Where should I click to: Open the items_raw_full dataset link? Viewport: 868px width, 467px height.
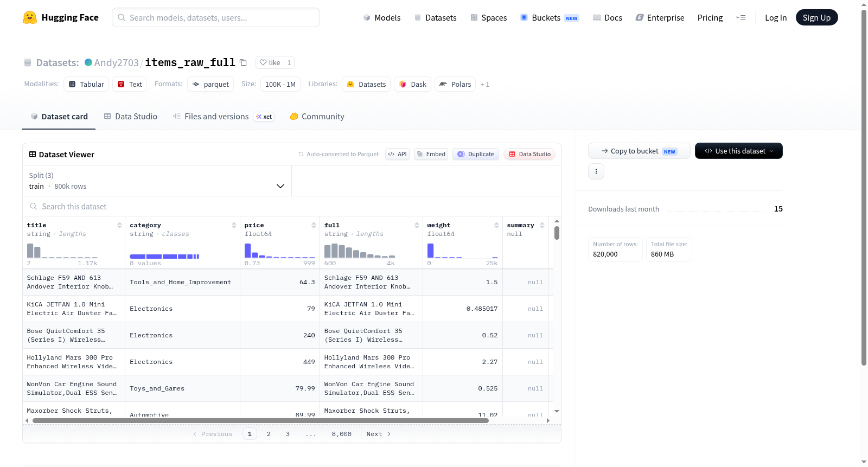190,62
